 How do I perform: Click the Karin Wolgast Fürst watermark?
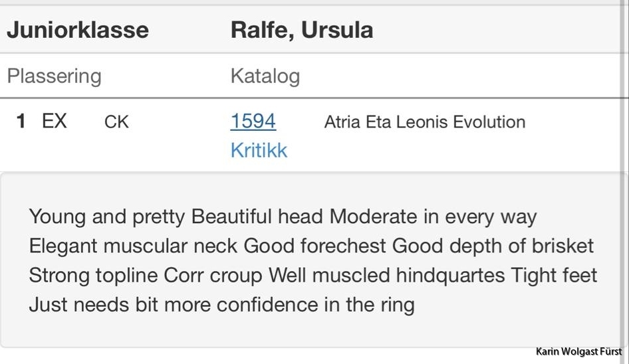(578, 352)
